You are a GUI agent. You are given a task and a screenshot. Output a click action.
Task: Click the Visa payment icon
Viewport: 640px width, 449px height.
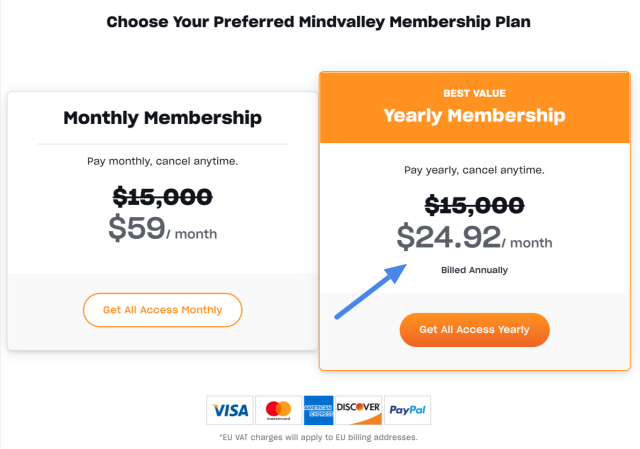(230, 410)
